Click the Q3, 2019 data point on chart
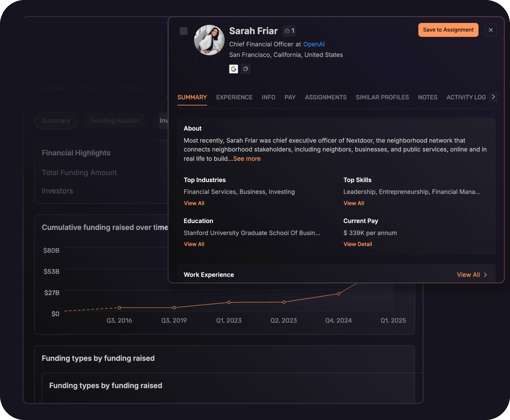 point(174,308)
